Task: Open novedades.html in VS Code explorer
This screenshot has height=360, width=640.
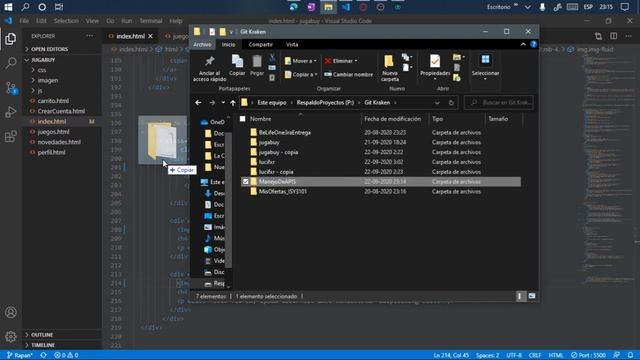Action: [x=59, y=142]
